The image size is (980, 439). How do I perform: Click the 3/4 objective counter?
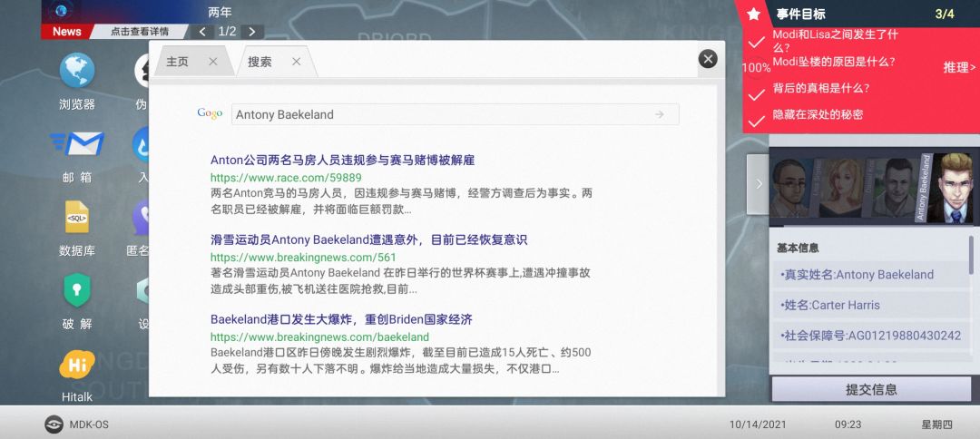(945, 14)
